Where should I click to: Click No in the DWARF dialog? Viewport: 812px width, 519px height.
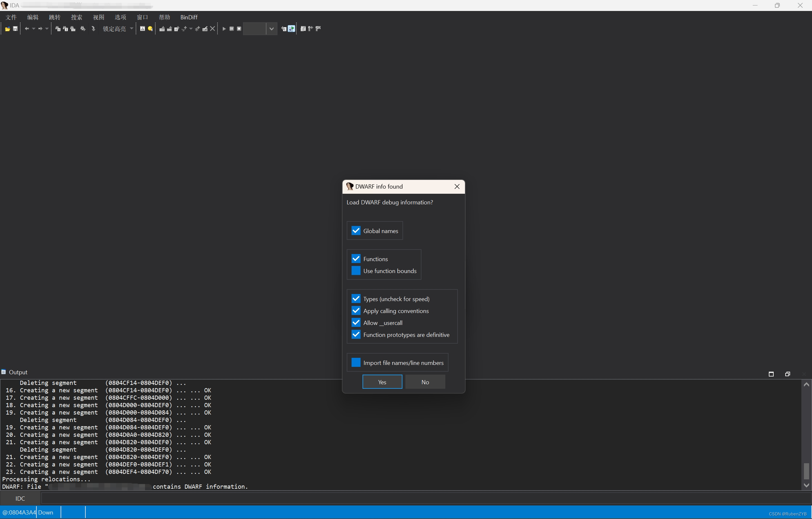coord(425,382)
